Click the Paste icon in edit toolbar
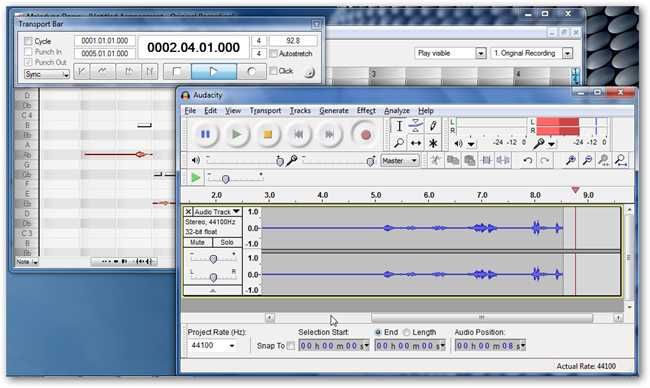The image size is (650, 388). [x=470, y=160]
